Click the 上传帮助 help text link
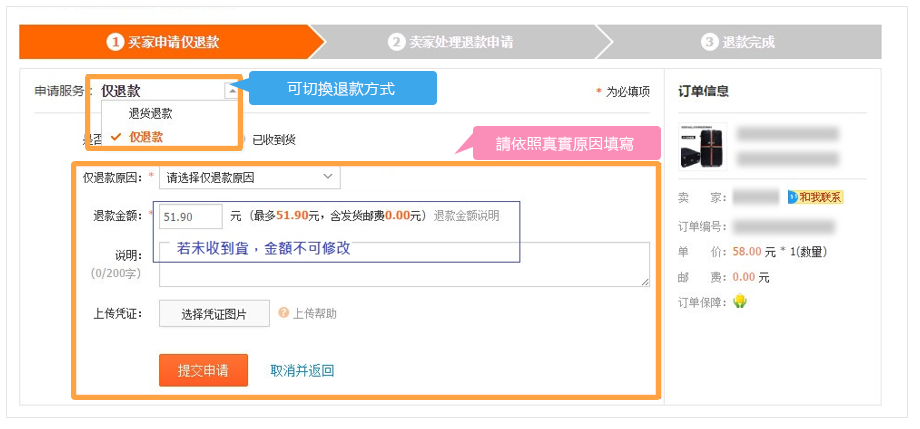Viewport: 920px width, 429px height. pos(314,313)
